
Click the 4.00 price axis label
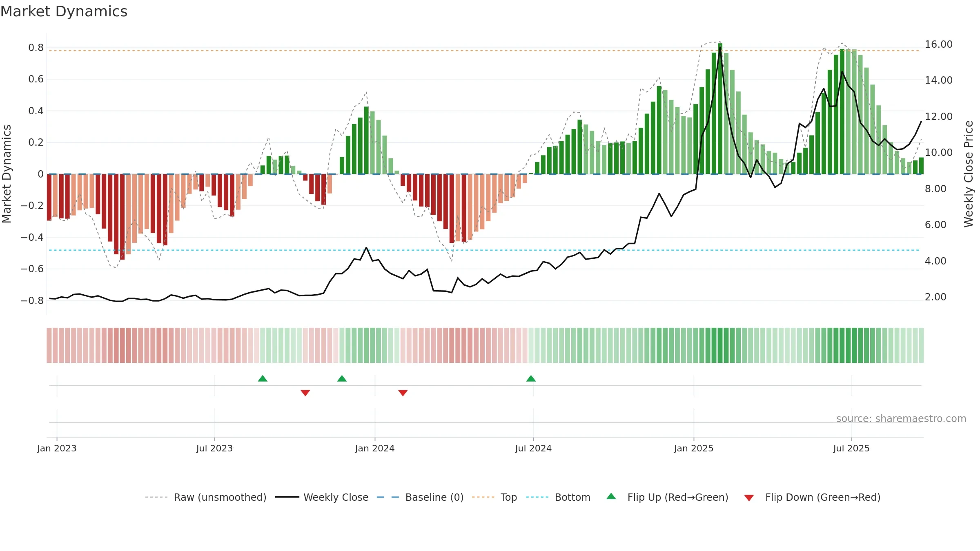click(935, 261)
